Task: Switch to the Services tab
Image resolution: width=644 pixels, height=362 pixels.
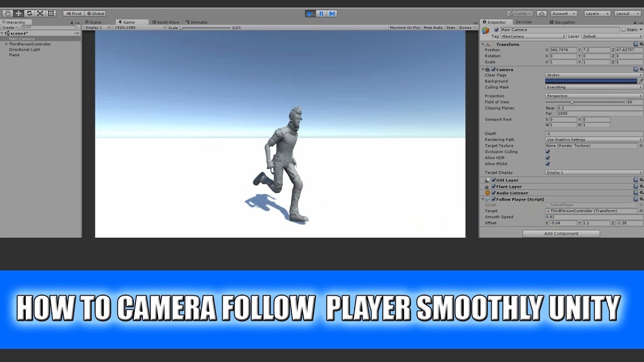Action: pyautogui.click(x=524, y=22)
